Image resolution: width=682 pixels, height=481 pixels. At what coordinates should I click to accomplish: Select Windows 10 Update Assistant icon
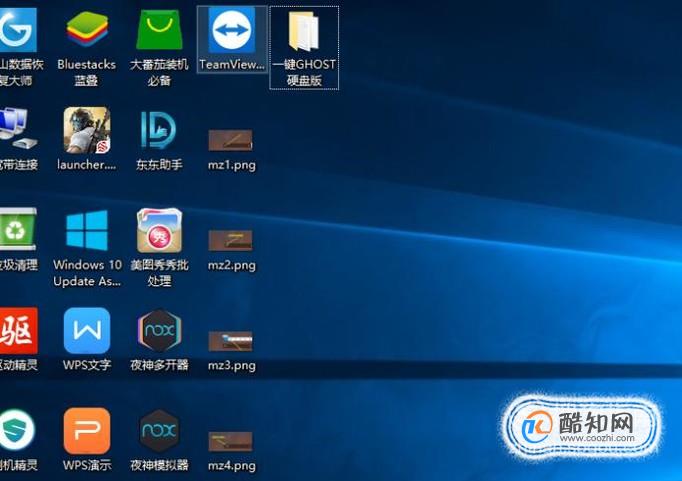(x=87, y=230)
